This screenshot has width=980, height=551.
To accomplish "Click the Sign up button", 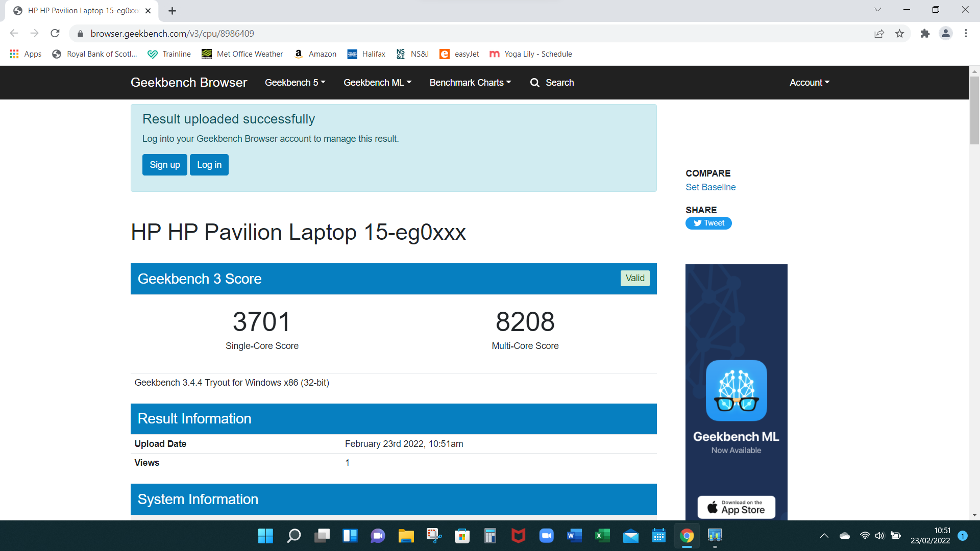I will point(165,165).
